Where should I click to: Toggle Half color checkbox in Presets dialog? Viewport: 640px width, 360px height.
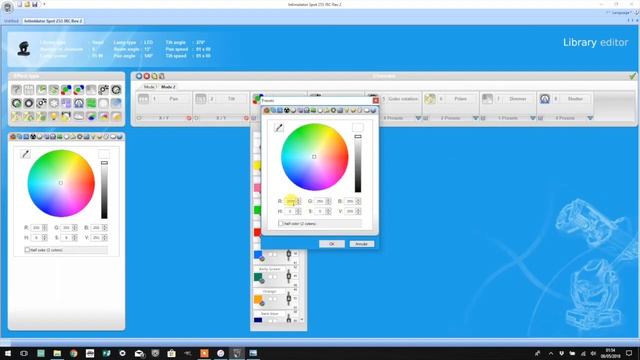(x=281, y=224)
